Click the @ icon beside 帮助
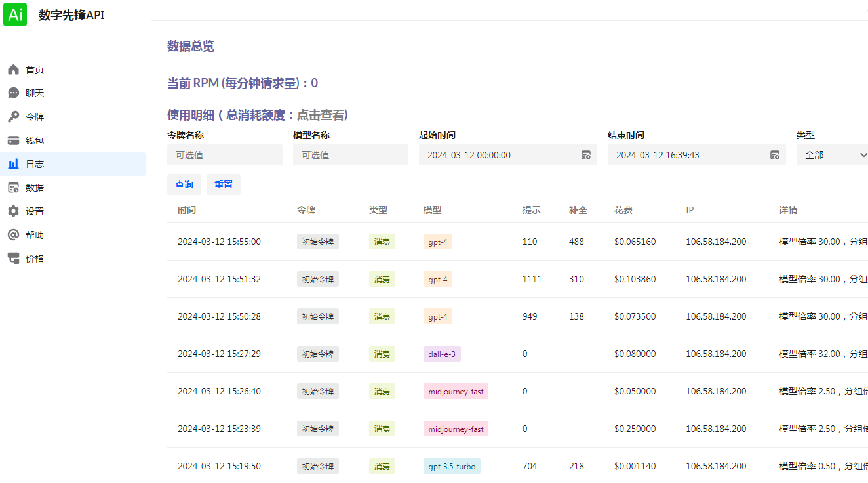 (13, 235)
